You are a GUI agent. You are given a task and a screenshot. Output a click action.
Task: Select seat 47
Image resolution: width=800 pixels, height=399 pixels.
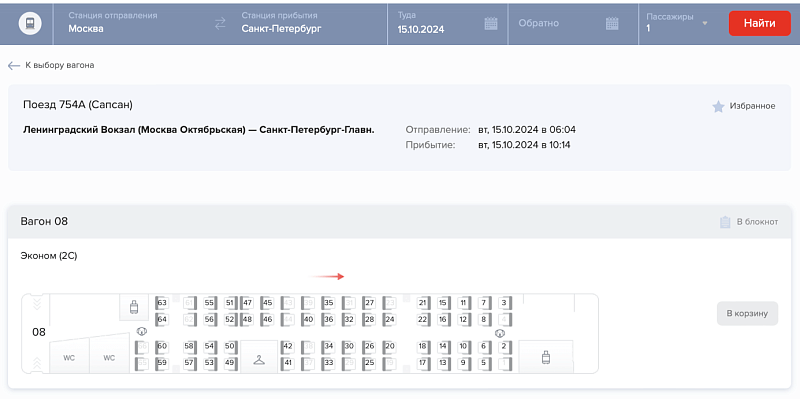click(x=247, y=303)
